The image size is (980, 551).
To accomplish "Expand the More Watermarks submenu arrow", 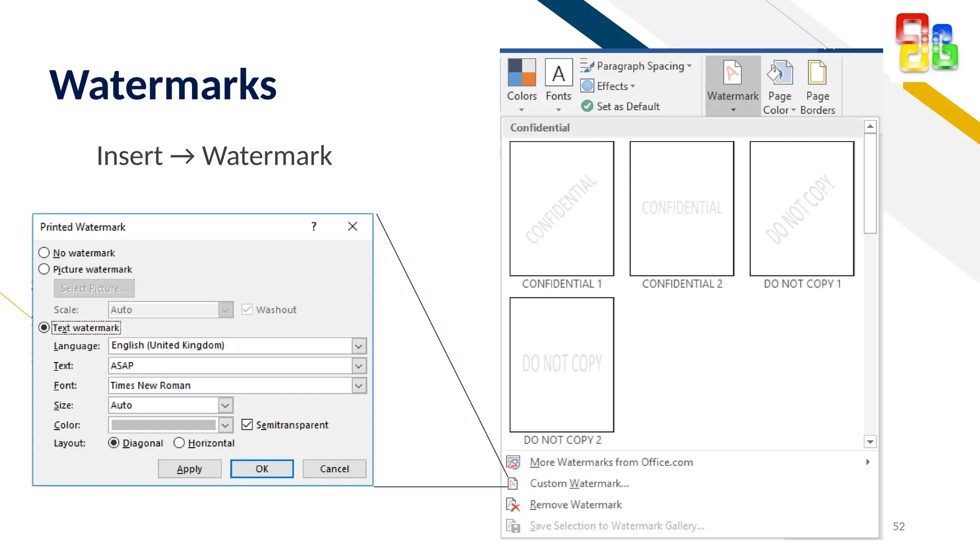I will [x=868, y=462].
